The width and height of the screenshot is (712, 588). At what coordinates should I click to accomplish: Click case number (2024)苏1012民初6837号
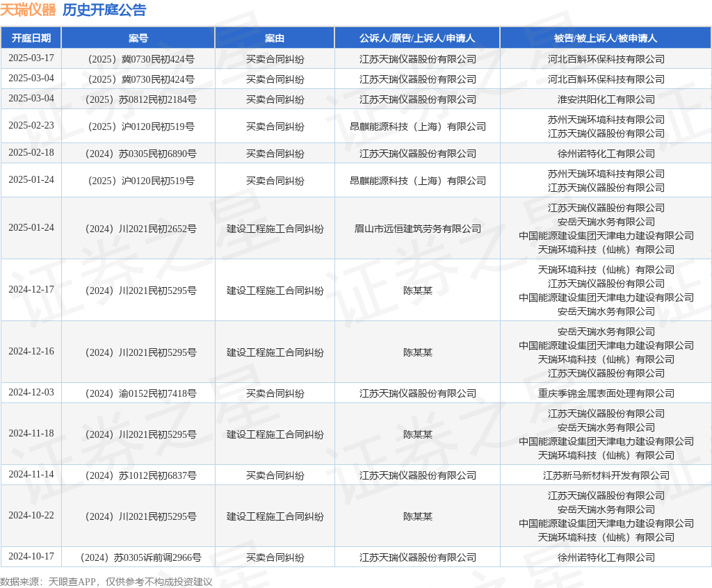[140, 475]
